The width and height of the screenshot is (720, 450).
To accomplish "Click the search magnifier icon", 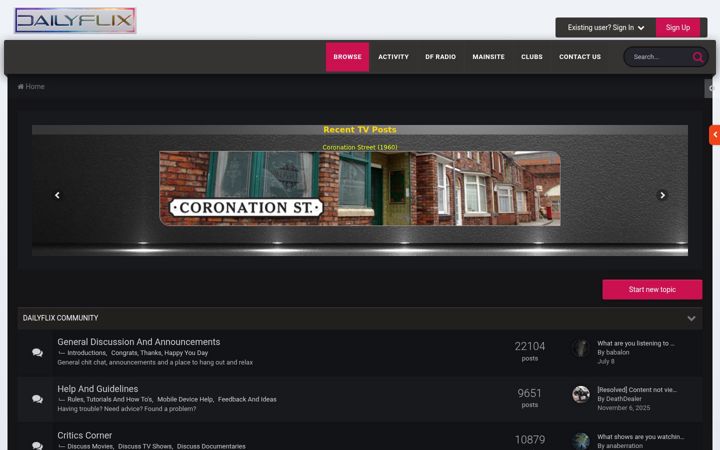I will tap(698, 57).
